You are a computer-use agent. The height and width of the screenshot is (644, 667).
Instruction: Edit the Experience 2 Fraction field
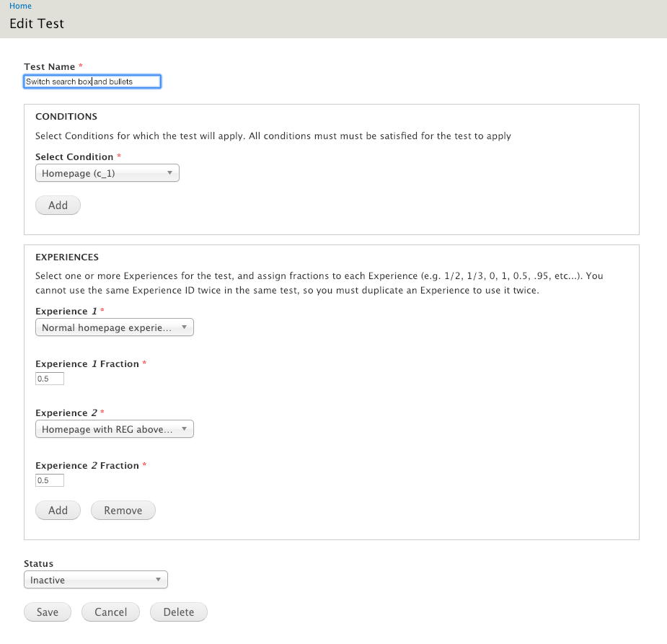[x=50, y=480]
